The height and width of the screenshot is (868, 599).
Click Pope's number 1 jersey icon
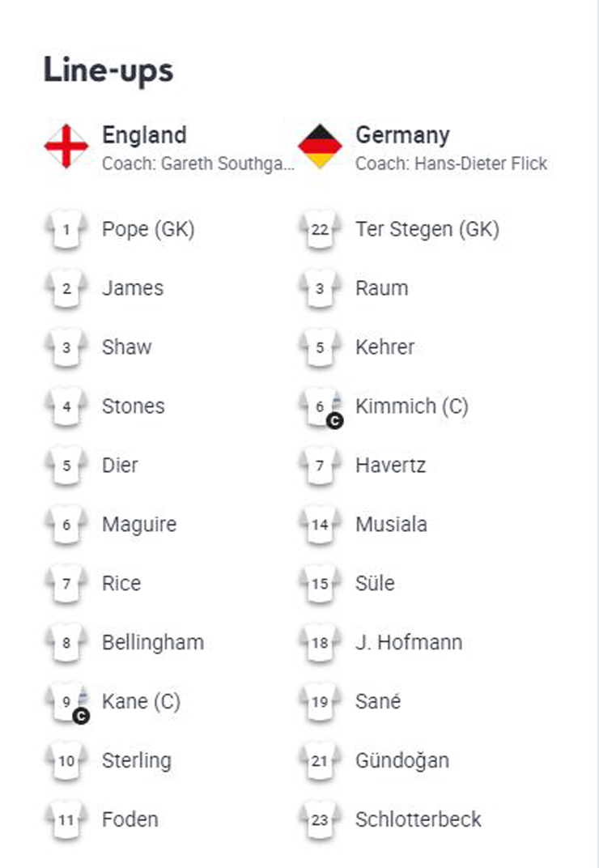click(x=66, y=230)
